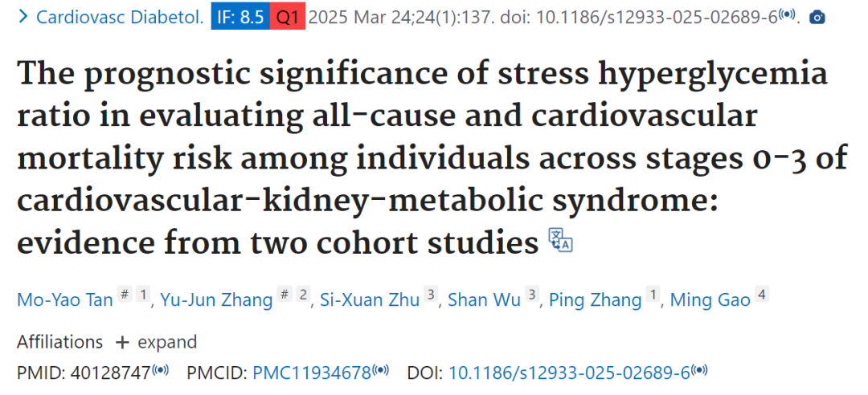The width and height of the screenshot is (868, 395).
Task: Click the # equal contribution mark after Mo-Yao Tan
Action: [x=125, y=295]
